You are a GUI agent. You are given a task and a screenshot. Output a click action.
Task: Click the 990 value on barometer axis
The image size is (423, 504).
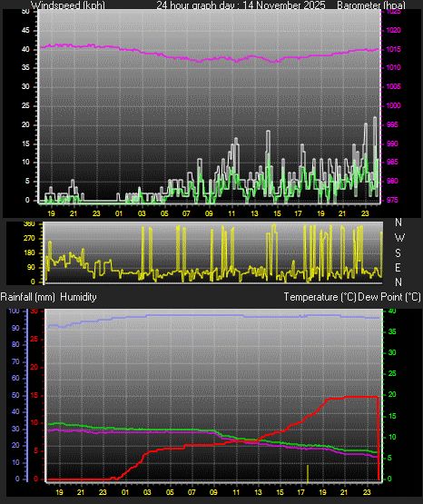point(392,143)
